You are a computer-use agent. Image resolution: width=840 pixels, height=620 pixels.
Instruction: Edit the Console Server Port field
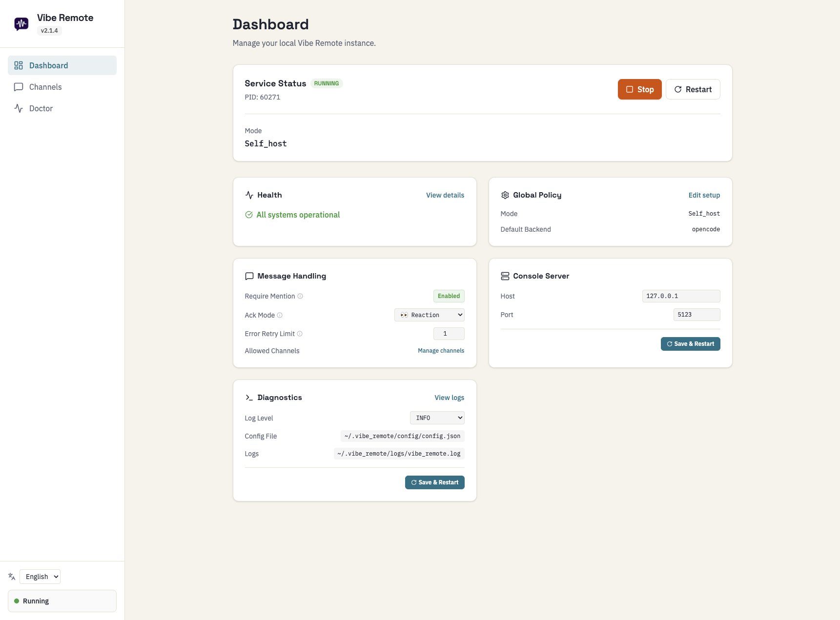[697, 315]
